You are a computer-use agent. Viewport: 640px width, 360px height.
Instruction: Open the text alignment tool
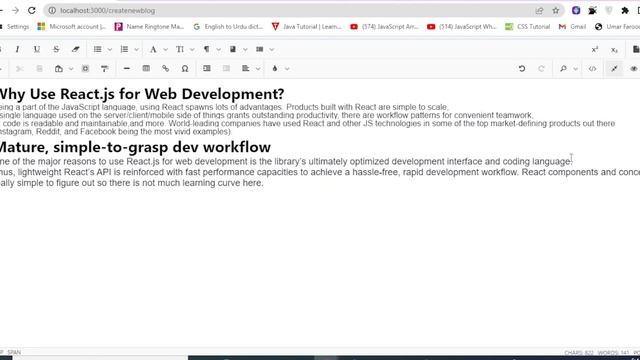[246, 69]
